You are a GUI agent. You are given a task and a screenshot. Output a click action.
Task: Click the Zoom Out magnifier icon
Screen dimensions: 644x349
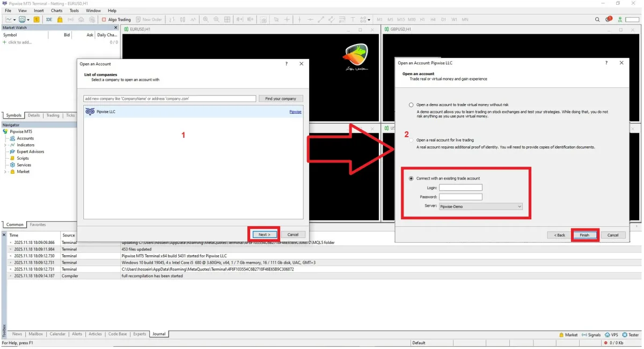tap(216, 19)
